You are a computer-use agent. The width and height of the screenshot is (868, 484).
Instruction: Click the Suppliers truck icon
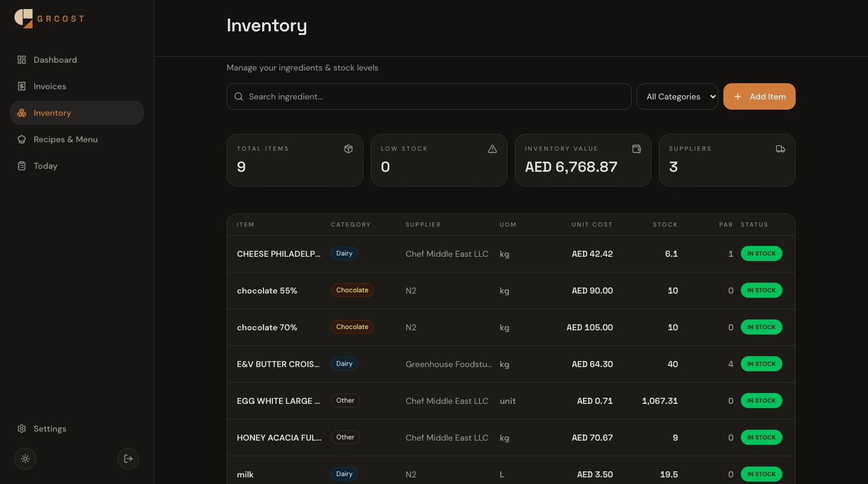point(781,149)
